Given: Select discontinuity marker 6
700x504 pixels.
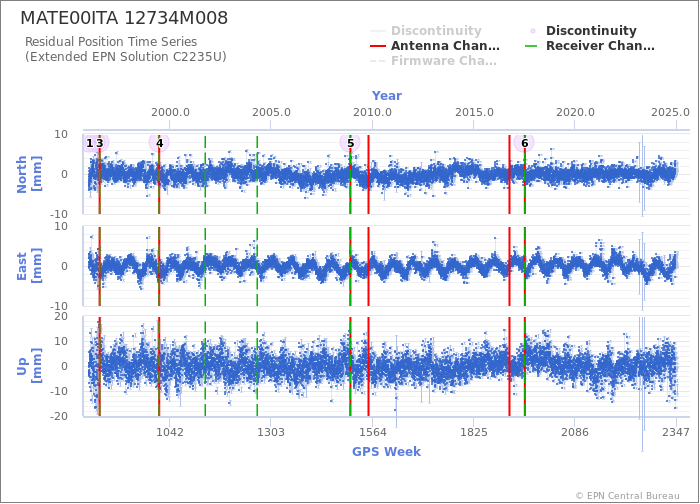Looking at the screenshot, I should 525,143.
